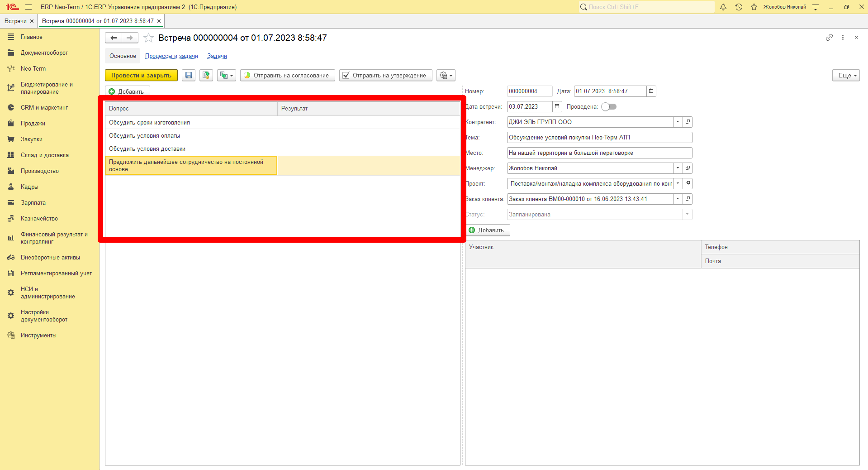Image resolution: width=868 pixels, height=470 pixels.
Task: Open calendar picker for Дата field
Action: (x=651, y=91)
